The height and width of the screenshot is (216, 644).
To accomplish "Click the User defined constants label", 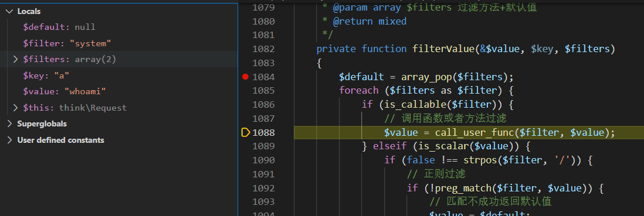I will 61,140.
